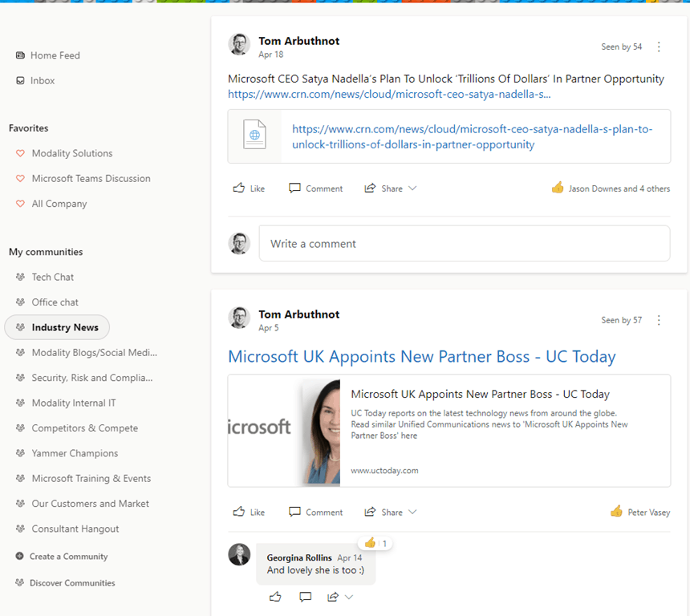
Task: Open Discover Communities in sidebar
Action: coord(72,583)
